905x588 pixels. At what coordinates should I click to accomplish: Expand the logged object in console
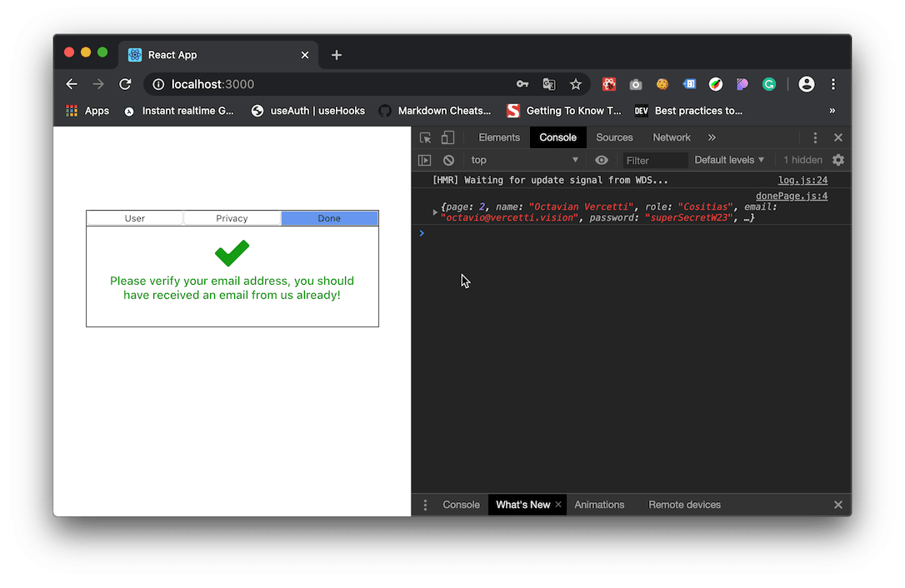point(435,212)
